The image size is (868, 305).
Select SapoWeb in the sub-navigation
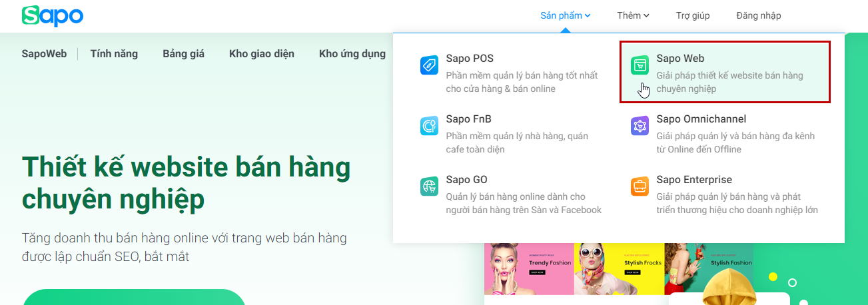(44, 54)
